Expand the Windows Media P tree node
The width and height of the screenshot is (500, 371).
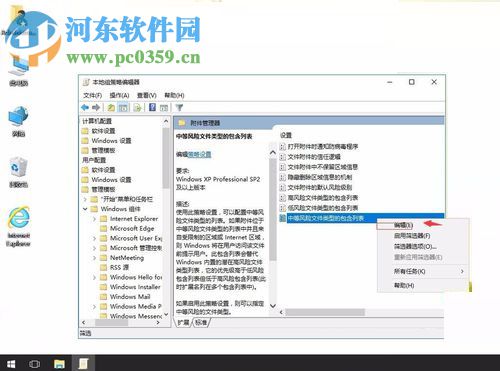95,306
